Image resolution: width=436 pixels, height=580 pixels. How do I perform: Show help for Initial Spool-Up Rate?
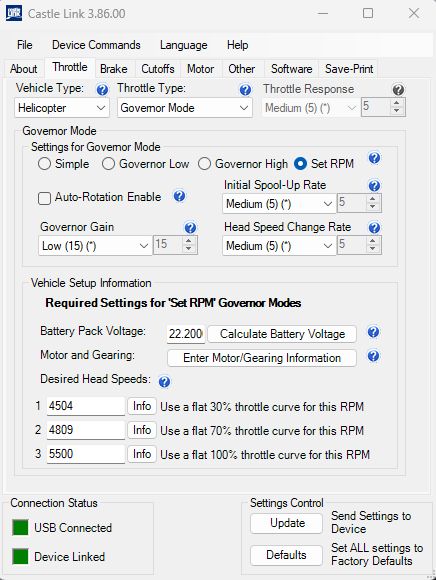374,185
